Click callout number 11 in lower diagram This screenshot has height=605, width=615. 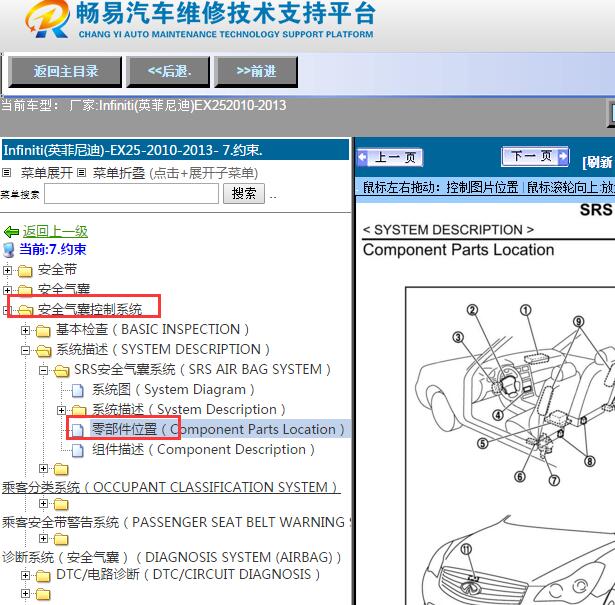[466, 549]
